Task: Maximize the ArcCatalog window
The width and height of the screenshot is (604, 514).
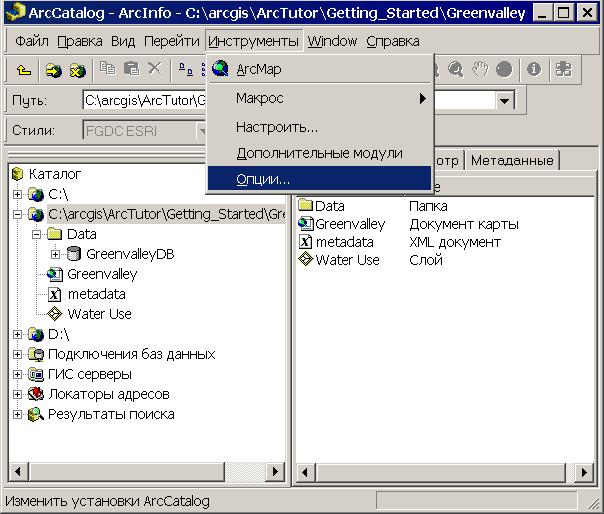Action: click(x=564, y=13)
